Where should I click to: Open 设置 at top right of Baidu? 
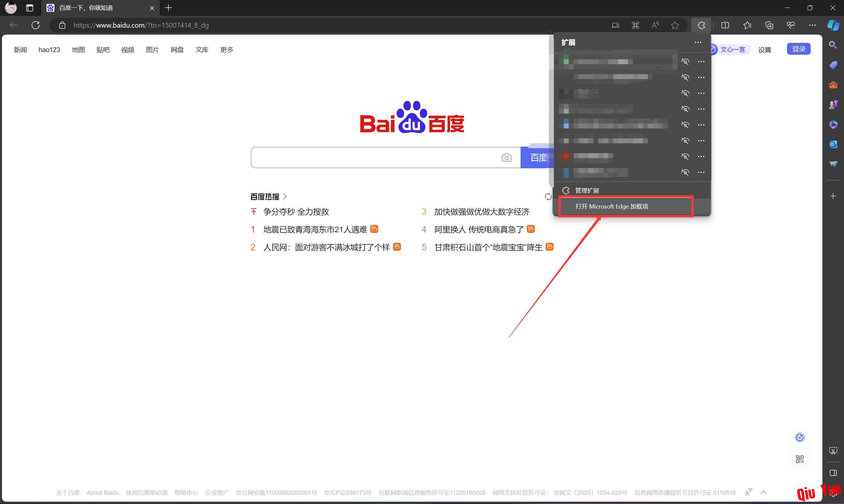click(x=765, y=50)
